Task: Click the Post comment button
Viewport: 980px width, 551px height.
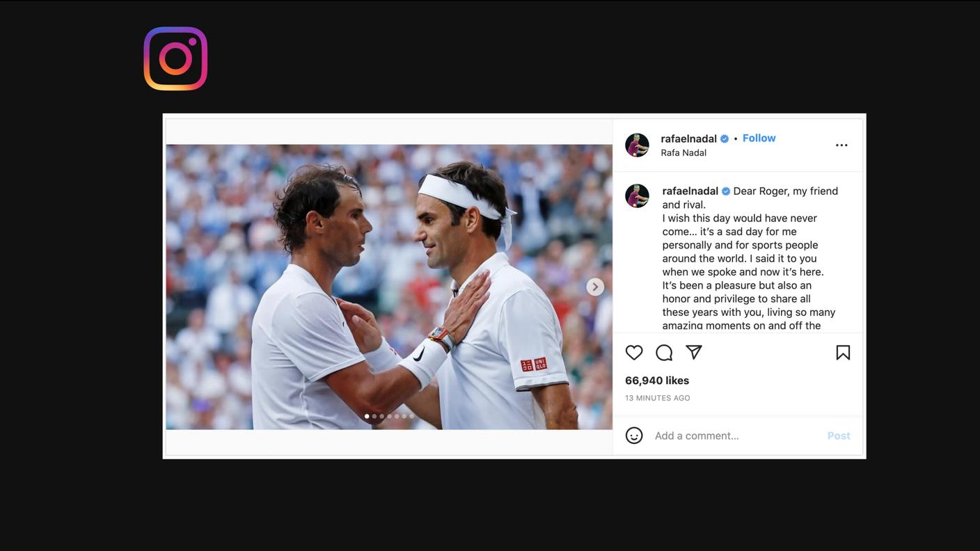Action: click(x=839, y=436)
